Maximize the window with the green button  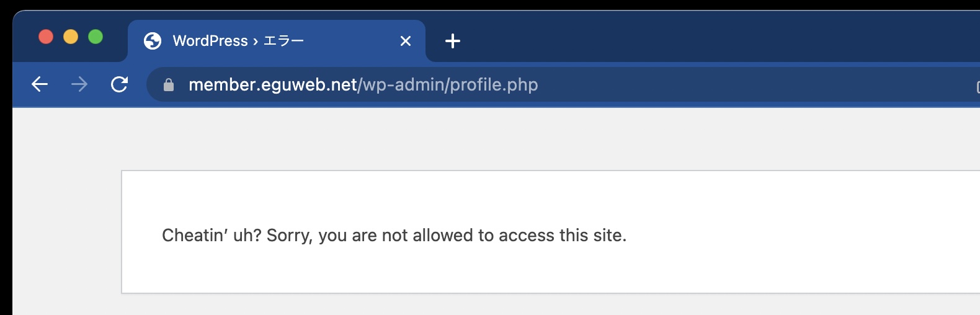pos(96,37)
